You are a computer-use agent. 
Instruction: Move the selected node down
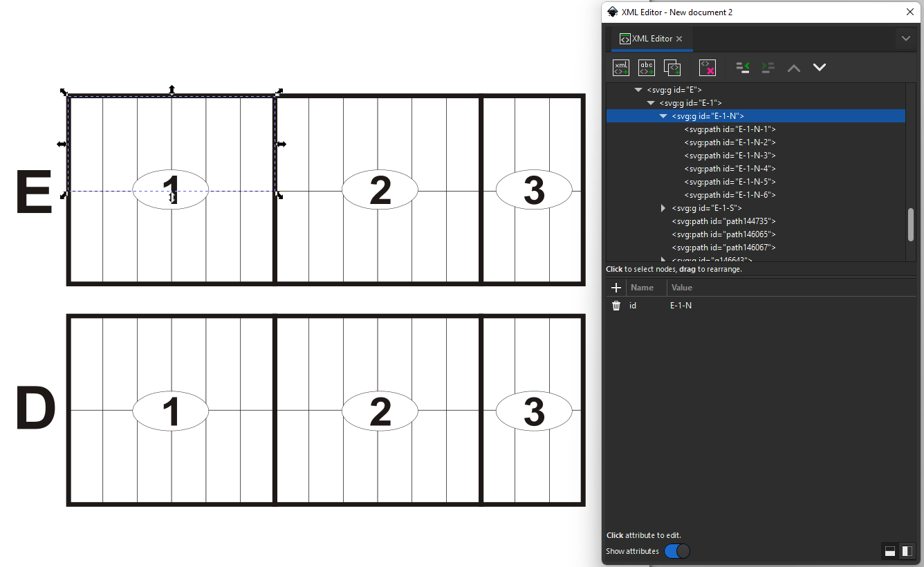pyautogui.click(x=820, y=67)
